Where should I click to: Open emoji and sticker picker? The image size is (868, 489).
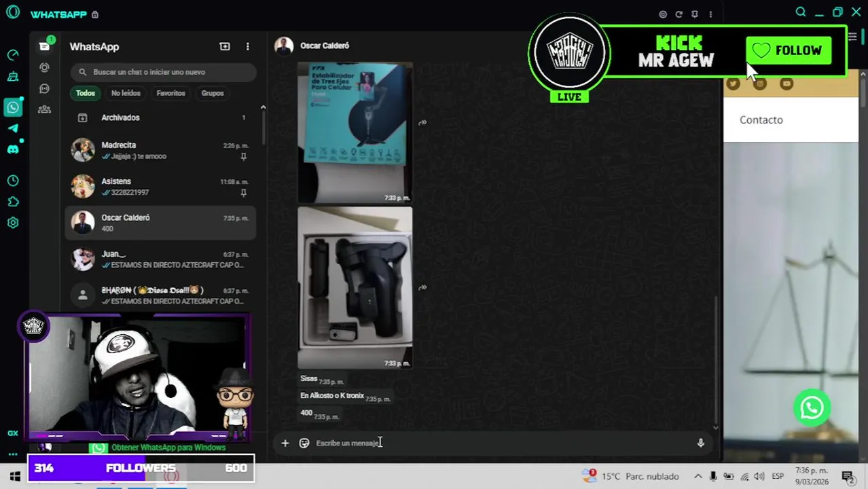tap(304, 443)
